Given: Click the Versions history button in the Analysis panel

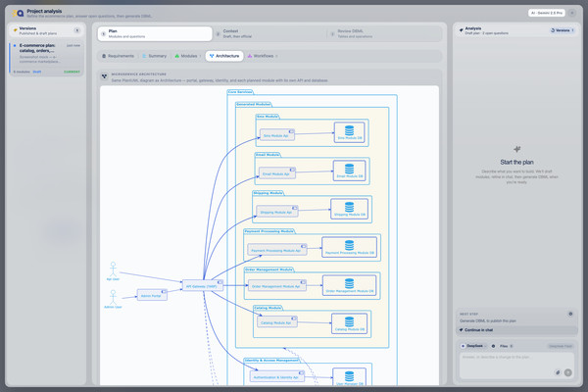Looking at the screenshot, I should pos(563,30).
